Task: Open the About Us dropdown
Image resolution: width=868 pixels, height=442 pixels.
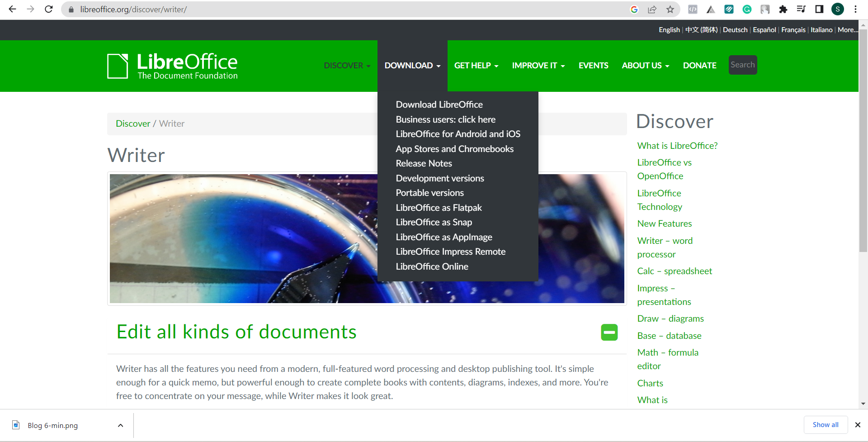Action: click(x=645, y=66)
